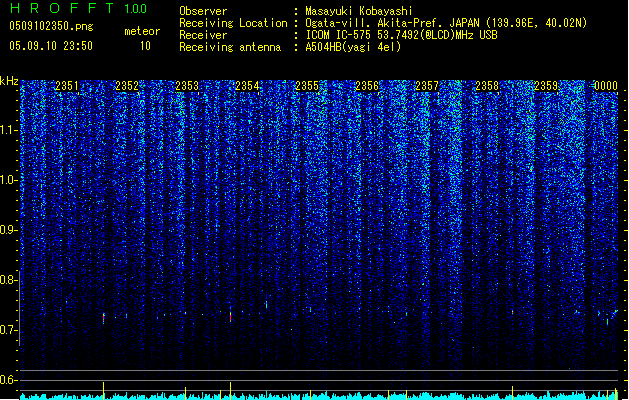The width and height of the screenshot is (629, 400).
Task: Click the 2351 time marker
Action: [67, 86]
